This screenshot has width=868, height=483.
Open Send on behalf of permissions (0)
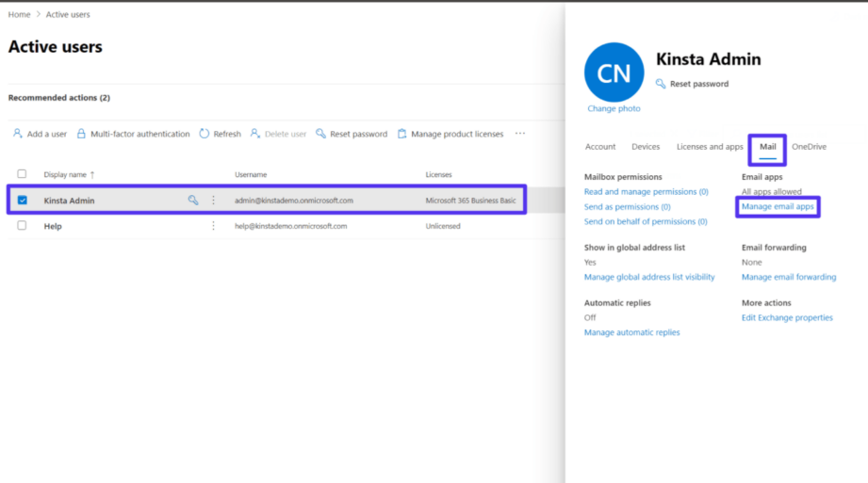(x=646, y=221)
